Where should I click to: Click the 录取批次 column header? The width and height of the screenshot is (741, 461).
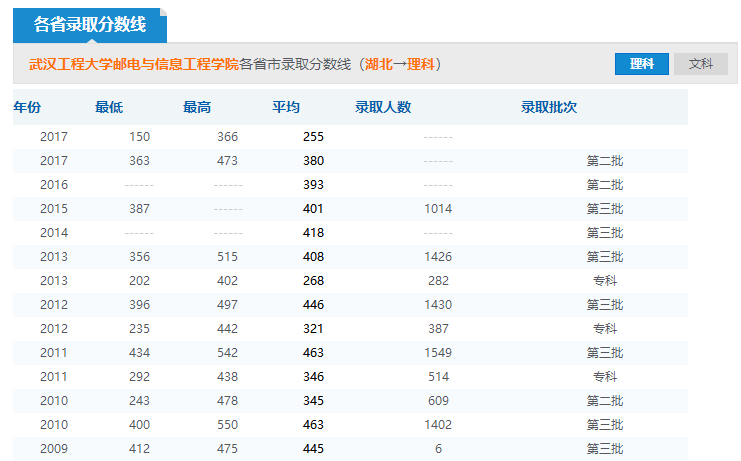[x=549, y=107]
